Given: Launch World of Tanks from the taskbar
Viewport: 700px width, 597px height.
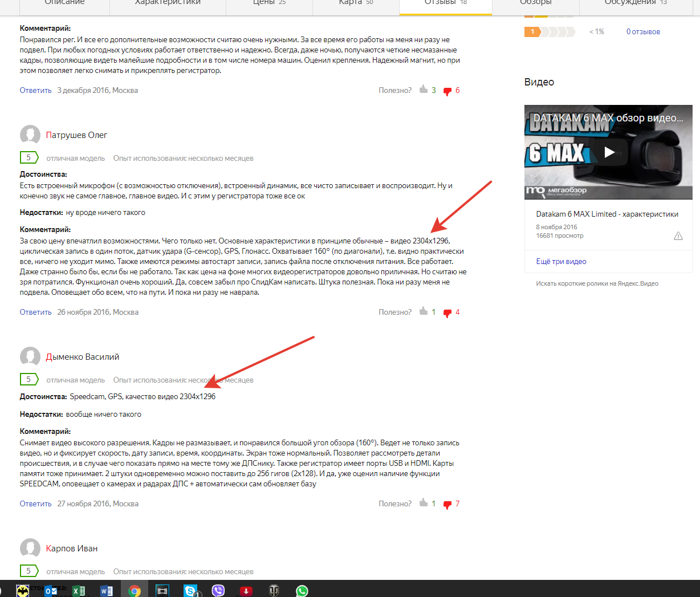Looking at the screenshot, I should point(274,591).
